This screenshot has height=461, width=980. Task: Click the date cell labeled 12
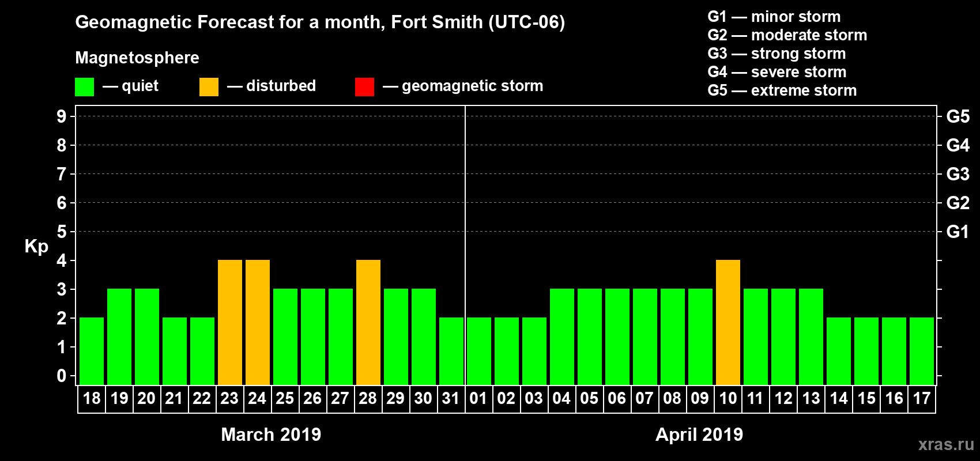(x=783, y=399)
